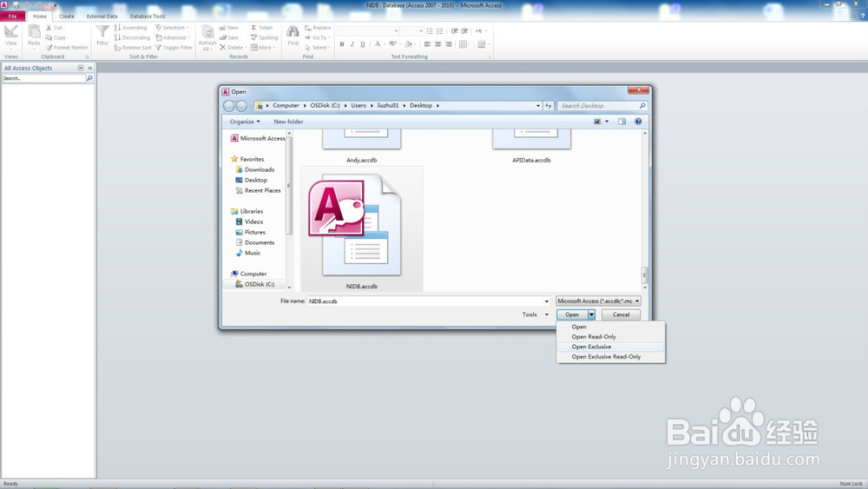This screenshot has width=868, height=489.
Task: Click the Save record icon
Action: click(222, 37)
